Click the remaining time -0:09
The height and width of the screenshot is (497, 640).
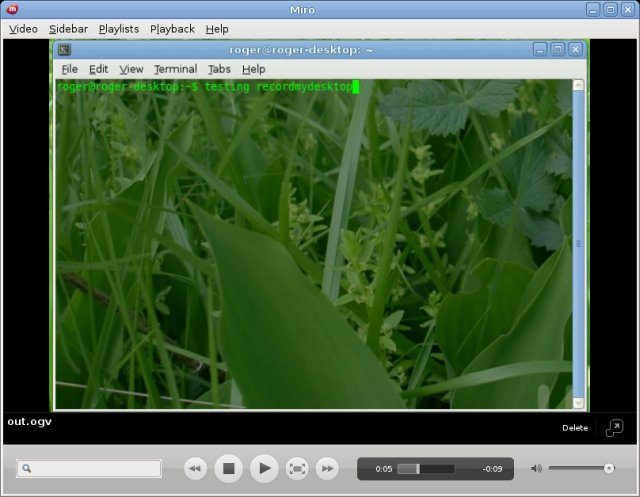click(492, 469)
